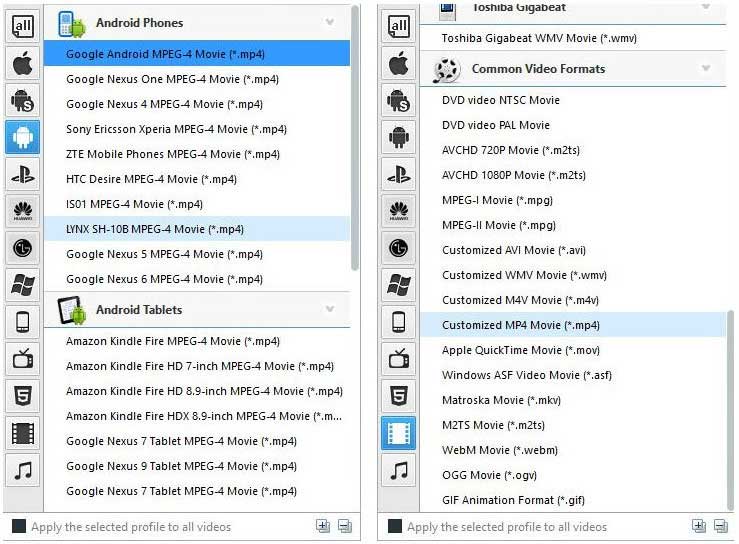The width and height of the screenshot is (739, 544).
Task: Choose GIF Animation Format (*.gif)
Action: tap(573, 500)
